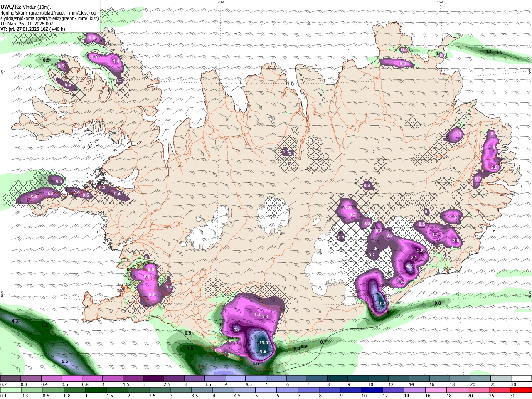This screenshot has width=532, height=399.
Task: Click the 'slydda/snjókoma' snow legend description line
Action: tap(49, 18)
